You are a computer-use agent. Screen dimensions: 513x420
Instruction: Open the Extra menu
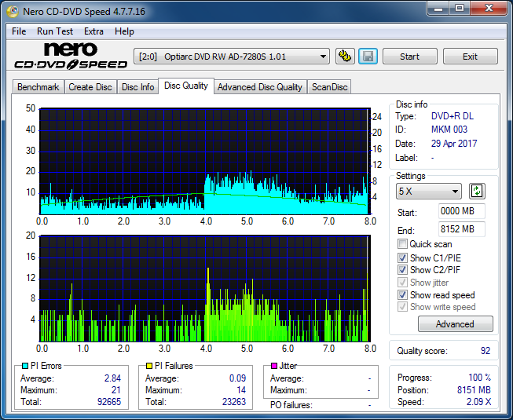tap(93, 31)
